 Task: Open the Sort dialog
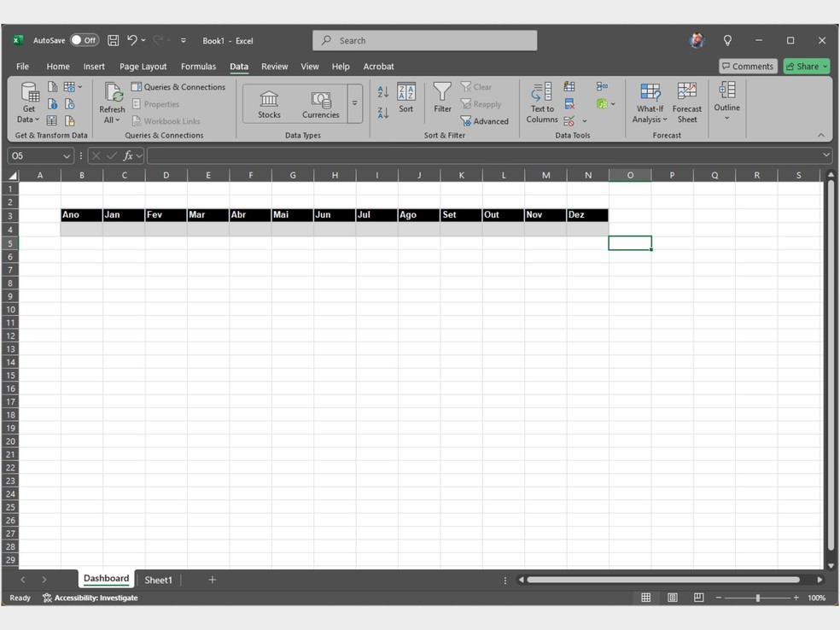(x=406, y=98)
